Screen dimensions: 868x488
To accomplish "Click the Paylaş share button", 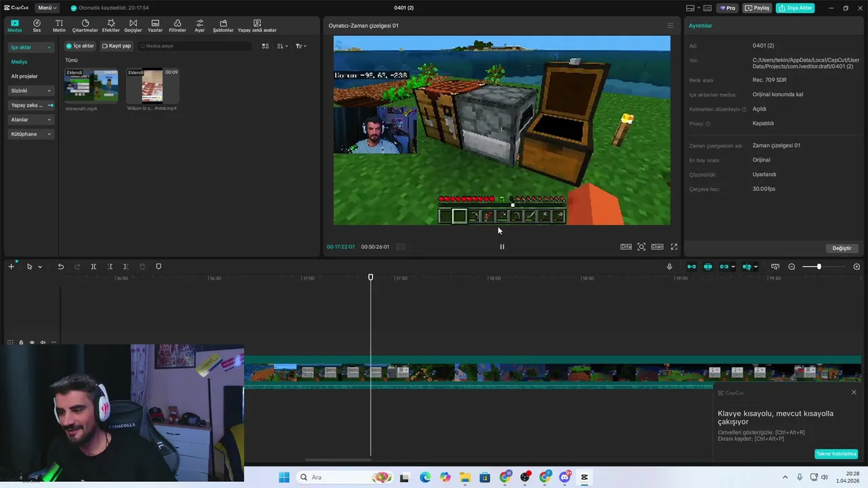I will point(757,8).
